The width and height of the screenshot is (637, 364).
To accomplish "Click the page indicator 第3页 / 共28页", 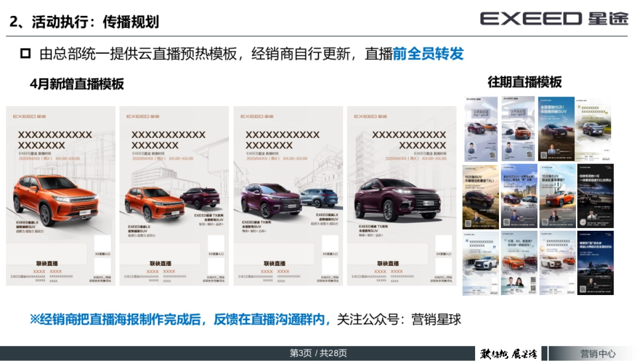I will pyautogui.click(x=318, y=353).
